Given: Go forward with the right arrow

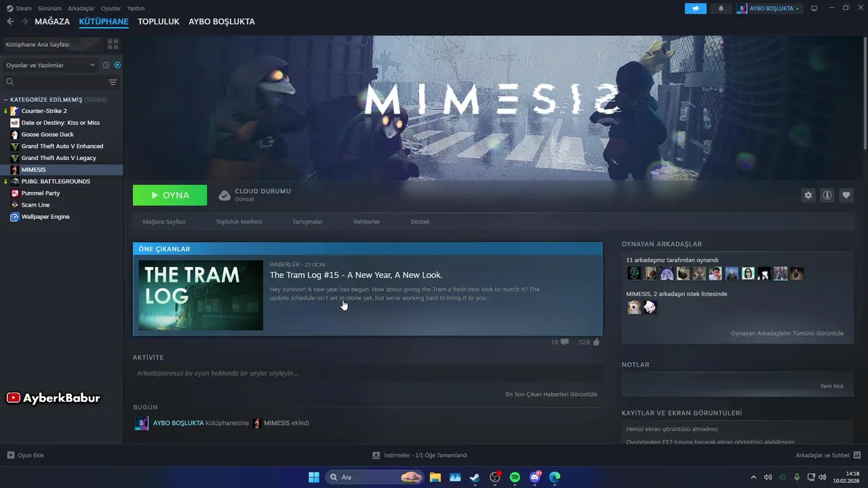Looking at the screenshot, I should coord(24,22).
